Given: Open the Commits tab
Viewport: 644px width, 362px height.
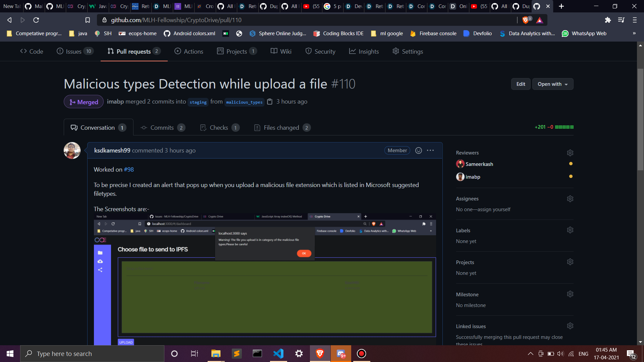Looking at the screenshot, I should (x=162, y=128).
